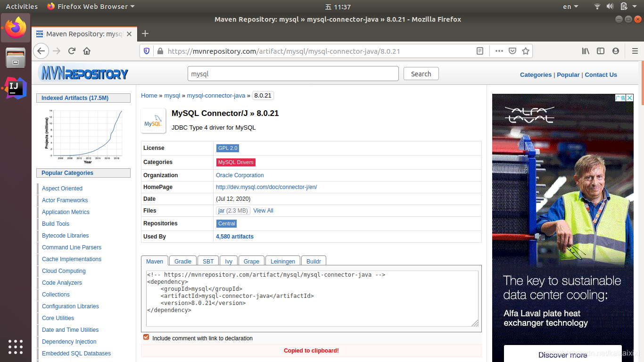Launch IntelliJ IDEA from the dock
The width and height of the screenshot is (644, 362).
coord(16,88)
